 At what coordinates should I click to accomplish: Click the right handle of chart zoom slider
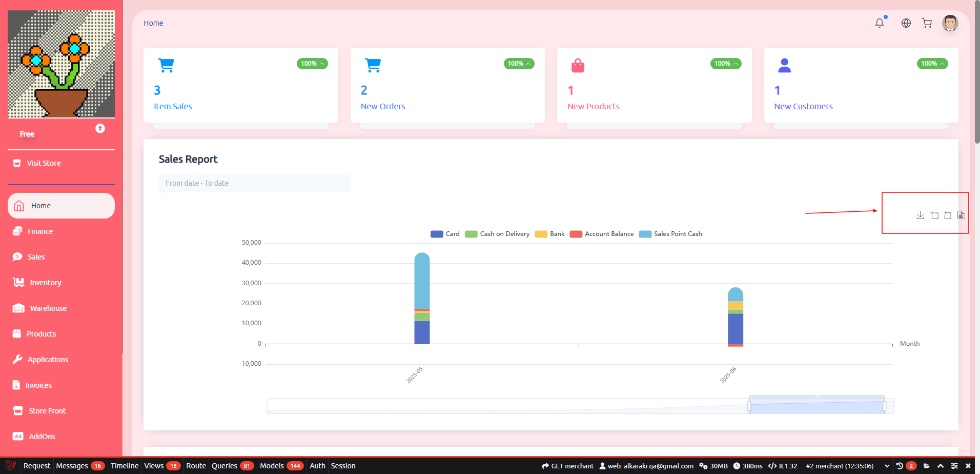point(885,406)
